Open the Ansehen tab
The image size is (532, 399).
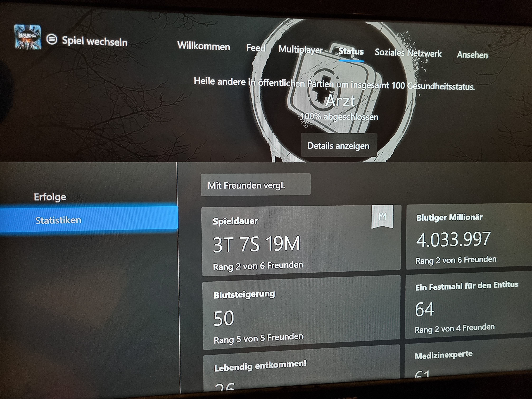(x=472, y=55)
